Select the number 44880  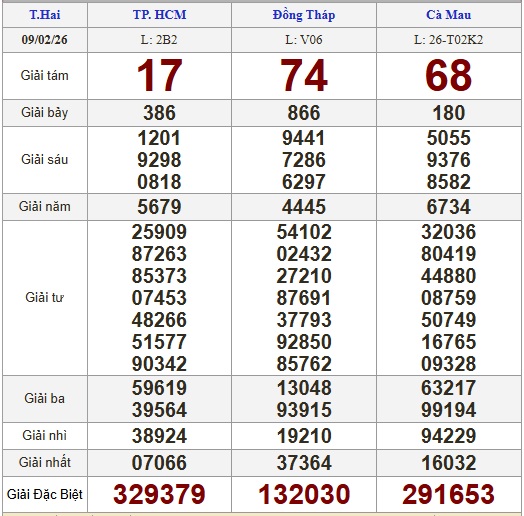point(448,276)
